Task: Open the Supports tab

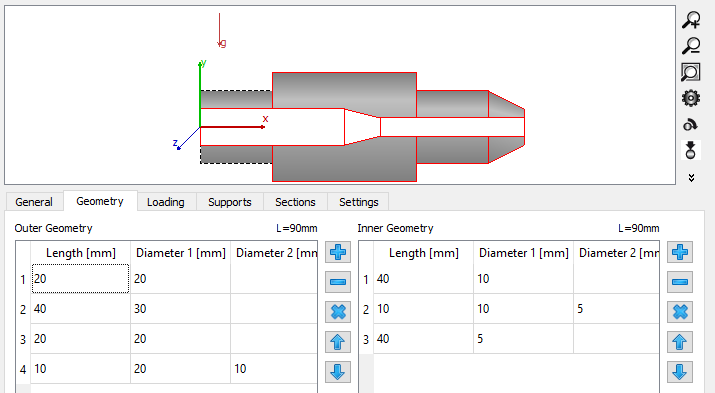Action: pos(230,202)
